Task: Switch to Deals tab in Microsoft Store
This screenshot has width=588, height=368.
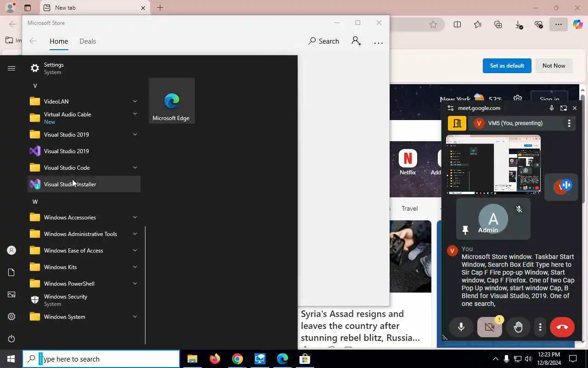Action: pos(88,41)
